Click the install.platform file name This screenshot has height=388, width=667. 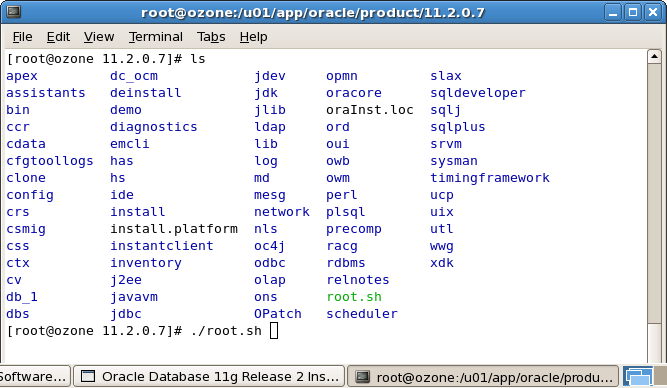[x=174, y=229]
